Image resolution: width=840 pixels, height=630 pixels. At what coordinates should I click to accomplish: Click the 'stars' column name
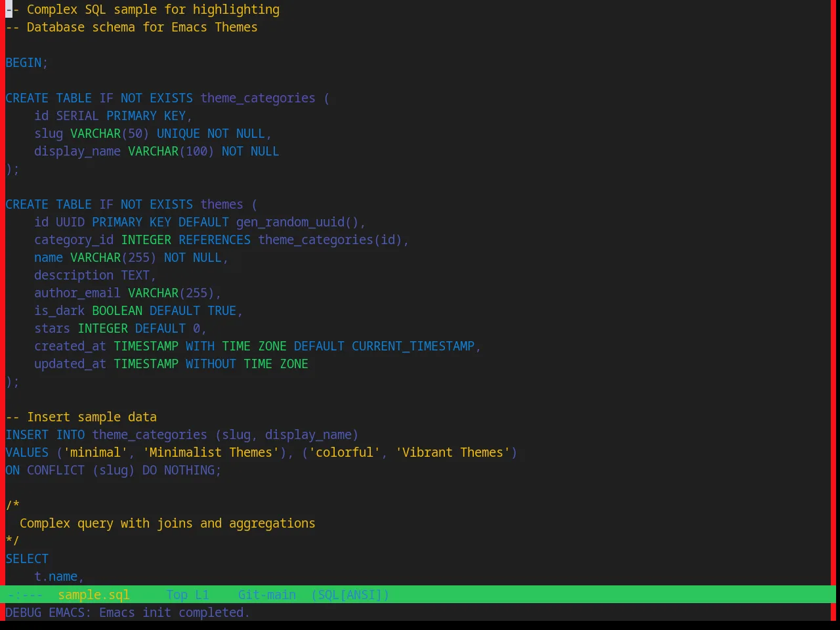(52, 329)
